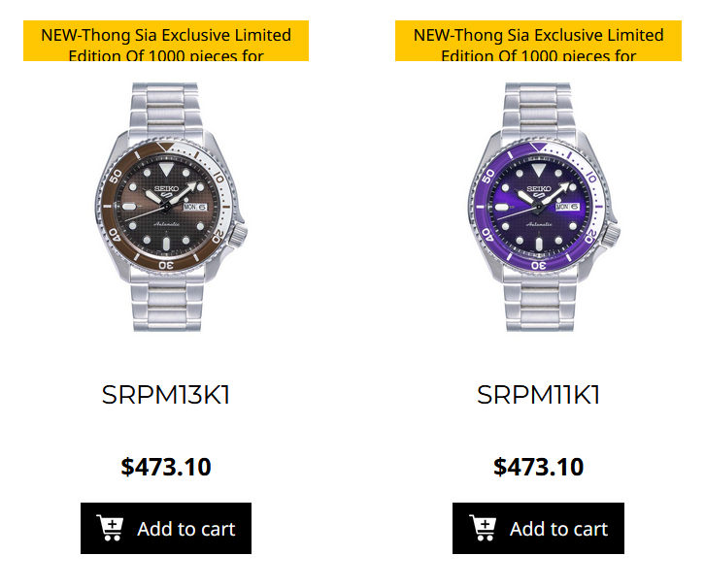705x588 pixels.
Task: Click the day-date window on the purple watch
Action: pos(566,207)
